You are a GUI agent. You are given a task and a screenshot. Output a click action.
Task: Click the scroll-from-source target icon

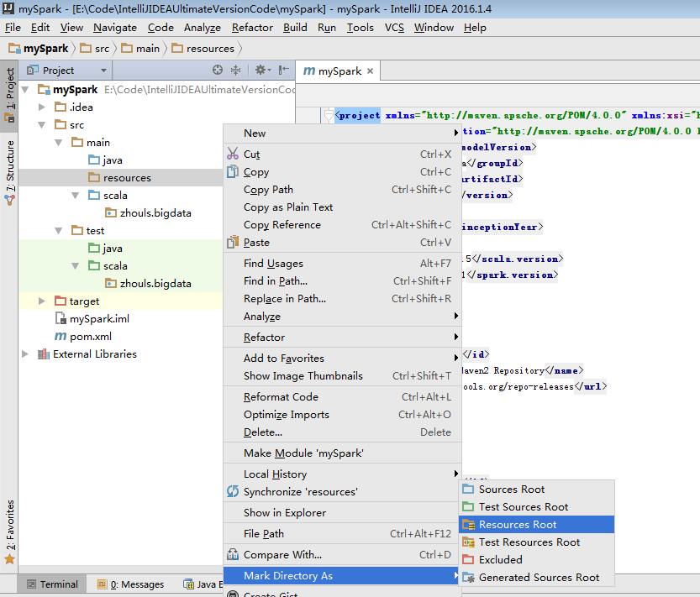[x=218, y=70]
